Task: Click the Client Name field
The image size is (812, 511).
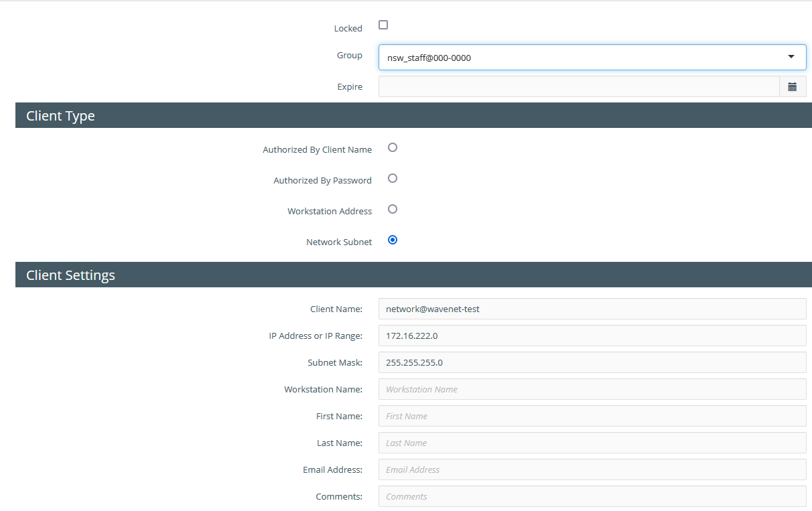Action: pos(592,309)
